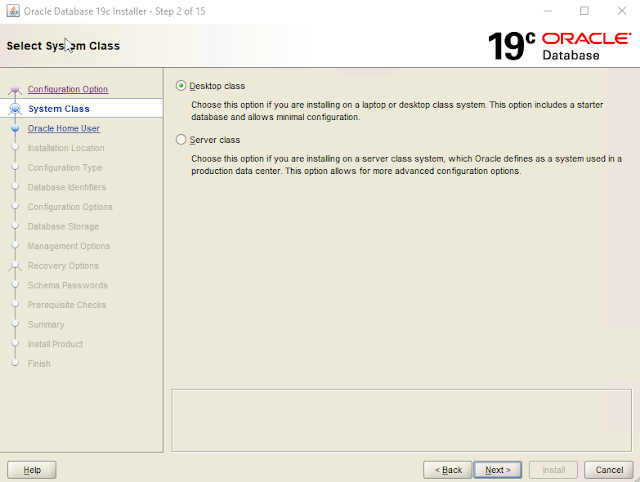Click the Prerequisite Checks step text
The image size is (640, 482).
tap(67, 305)
